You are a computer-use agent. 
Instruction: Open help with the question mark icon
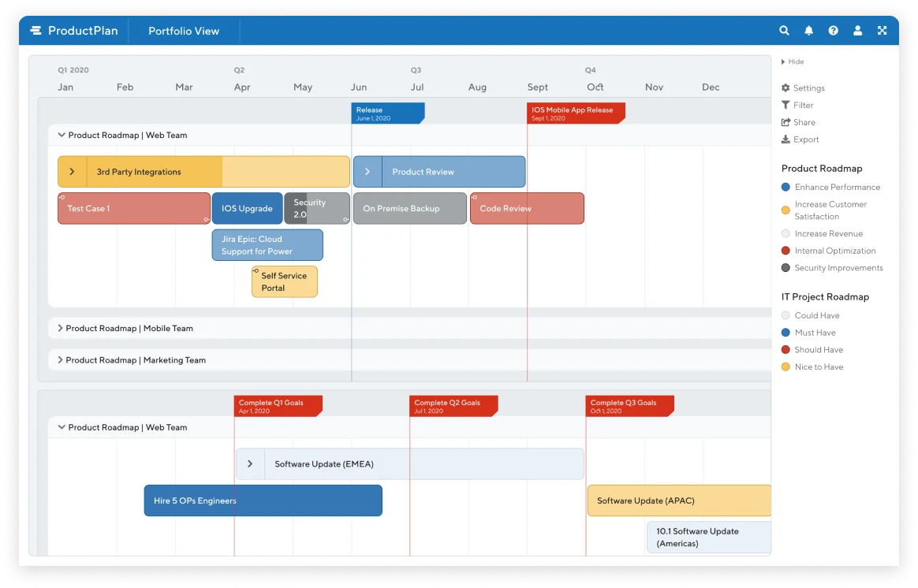coord(833,31)
